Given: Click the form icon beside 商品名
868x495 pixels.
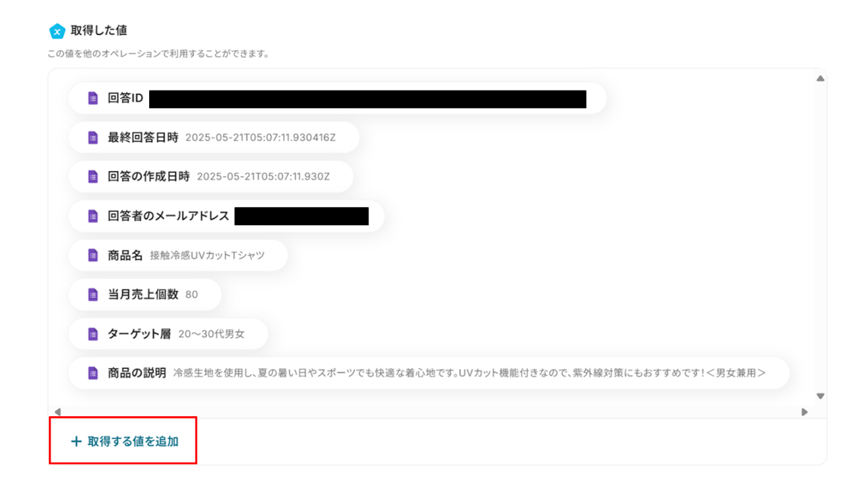Looking at the screenshot, I should click(x=93, y=255).
